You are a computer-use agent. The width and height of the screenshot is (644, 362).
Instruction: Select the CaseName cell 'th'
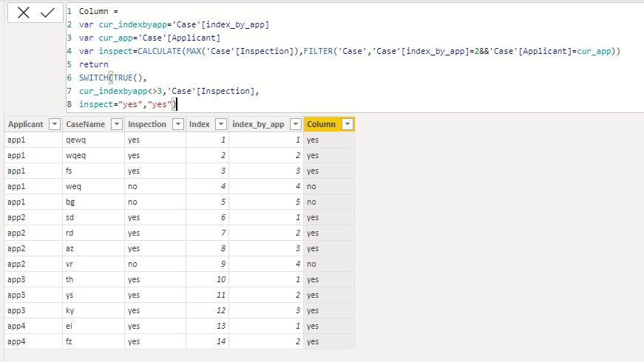coord(94,279)
